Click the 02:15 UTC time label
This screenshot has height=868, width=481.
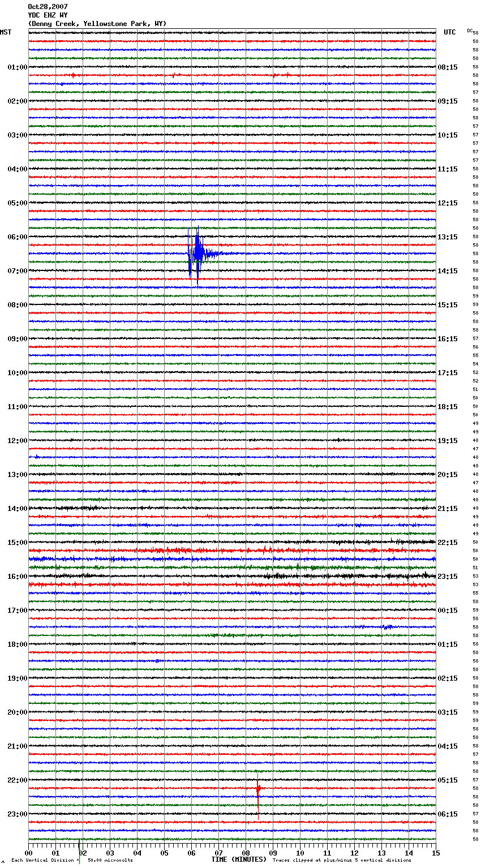click(x=448, y=678)
